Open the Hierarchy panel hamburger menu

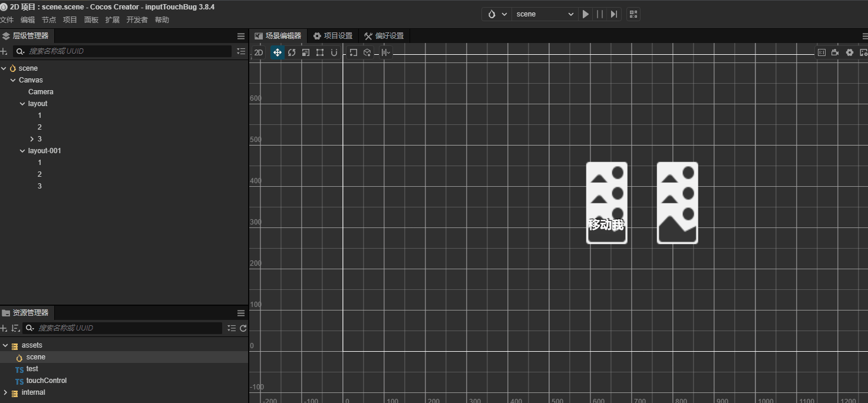pos(240,36)
